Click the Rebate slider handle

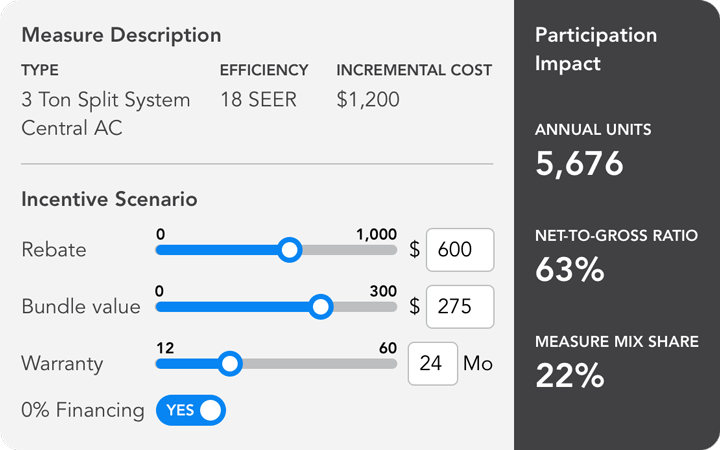pos(289,250)
